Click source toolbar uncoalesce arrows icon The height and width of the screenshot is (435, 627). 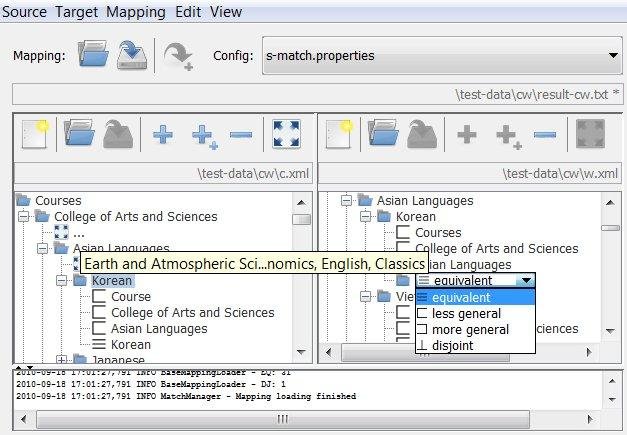click(286, 134)
